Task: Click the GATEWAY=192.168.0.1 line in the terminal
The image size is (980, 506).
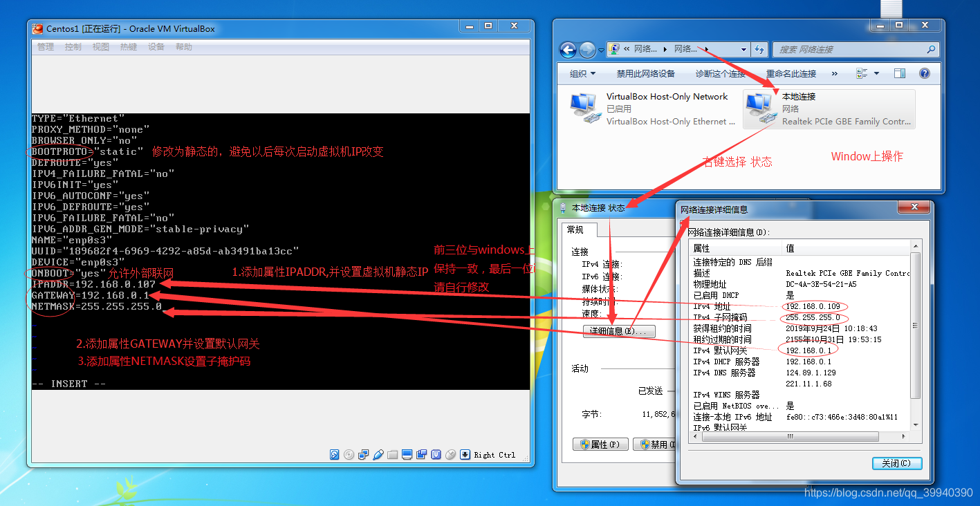Action: click(x=91, y=295)
